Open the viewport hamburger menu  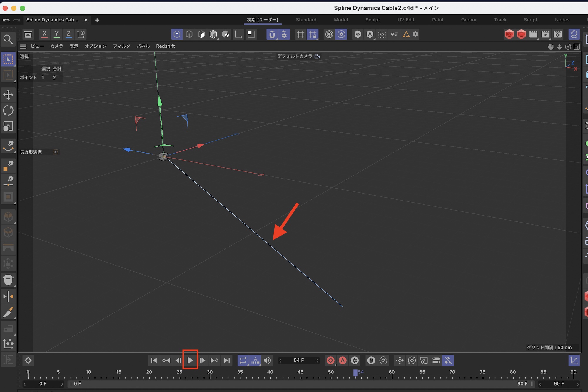(x=24, y=46)
